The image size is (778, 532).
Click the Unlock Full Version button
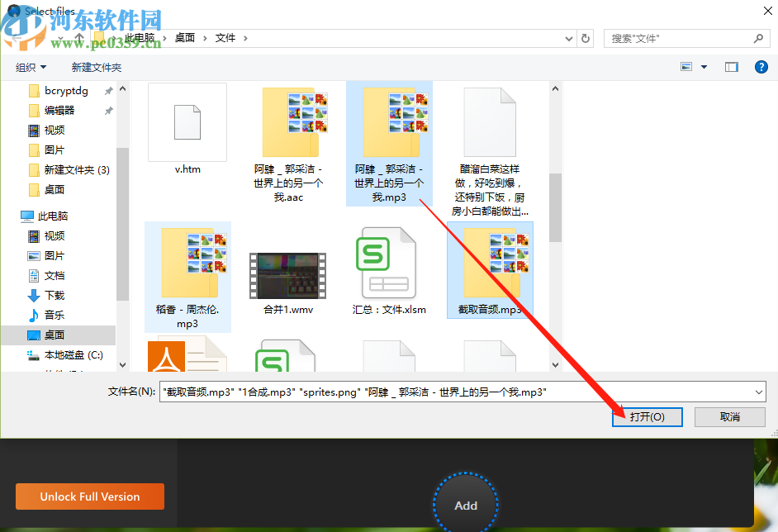pos(90,496)
